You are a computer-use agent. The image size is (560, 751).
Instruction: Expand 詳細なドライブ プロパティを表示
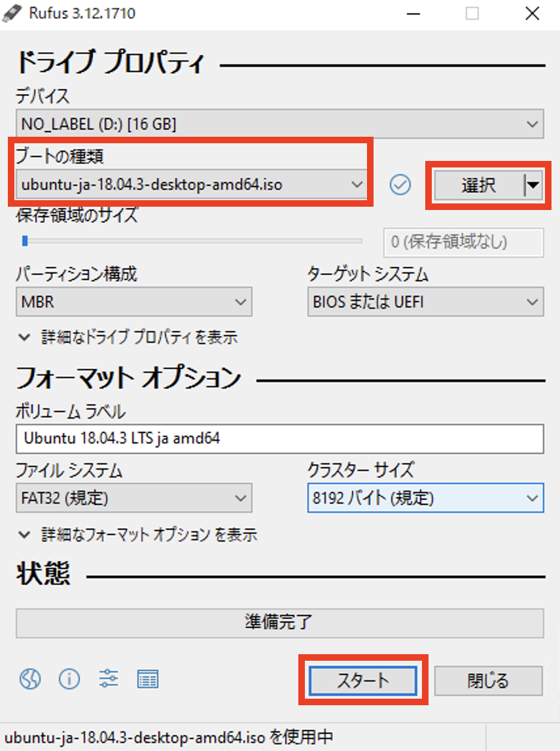(x=128, y=337)
